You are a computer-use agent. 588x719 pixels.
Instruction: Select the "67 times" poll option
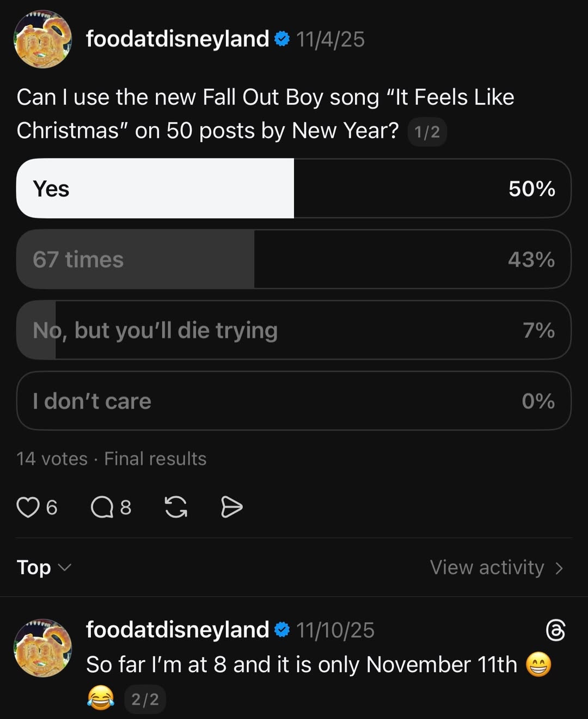click(293, 259)
